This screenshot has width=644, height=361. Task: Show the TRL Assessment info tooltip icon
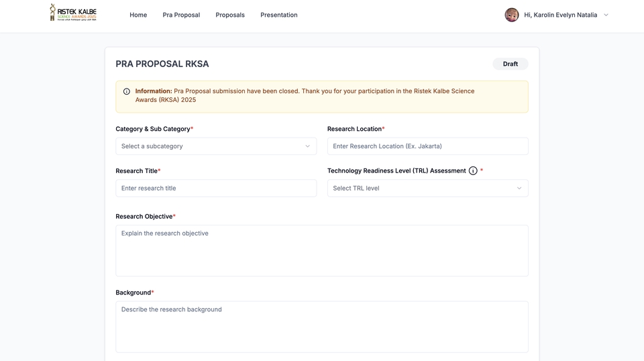click(x=473, y=171)
